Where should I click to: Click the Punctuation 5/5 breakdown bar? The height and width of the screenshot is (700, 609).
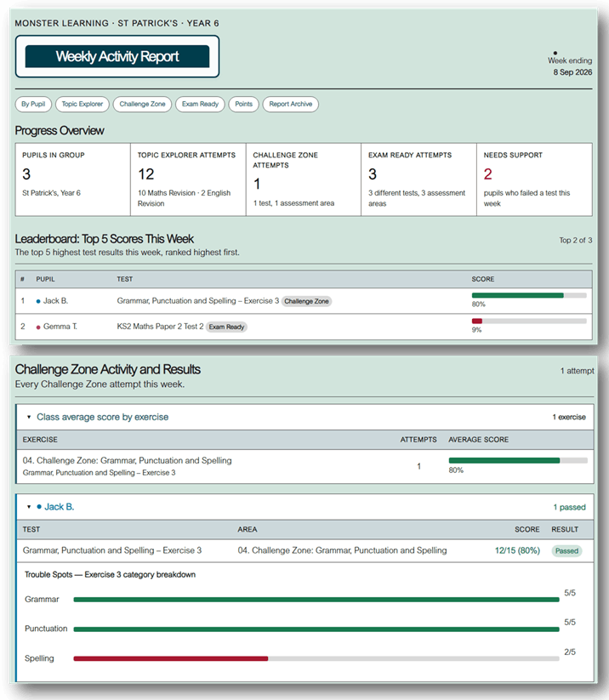[x=316, y=629]
